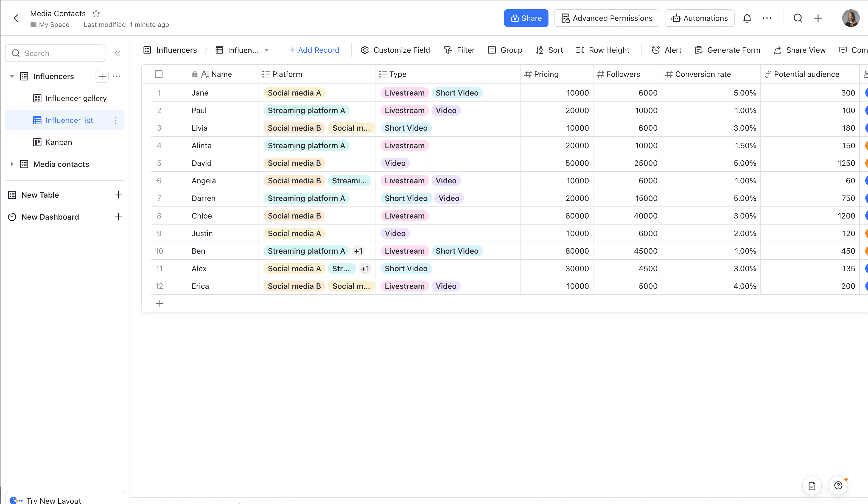Switch to the Influencer gallery view

76,98
